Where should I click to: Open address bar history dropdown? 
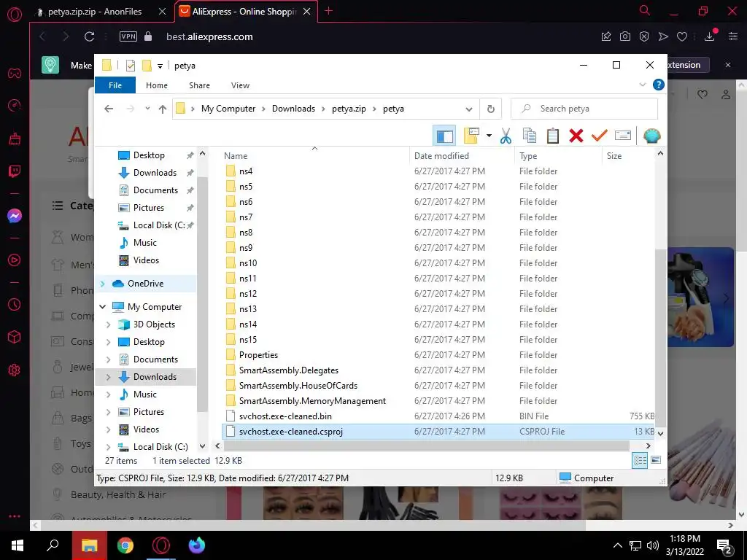click(x=469, y=109)
